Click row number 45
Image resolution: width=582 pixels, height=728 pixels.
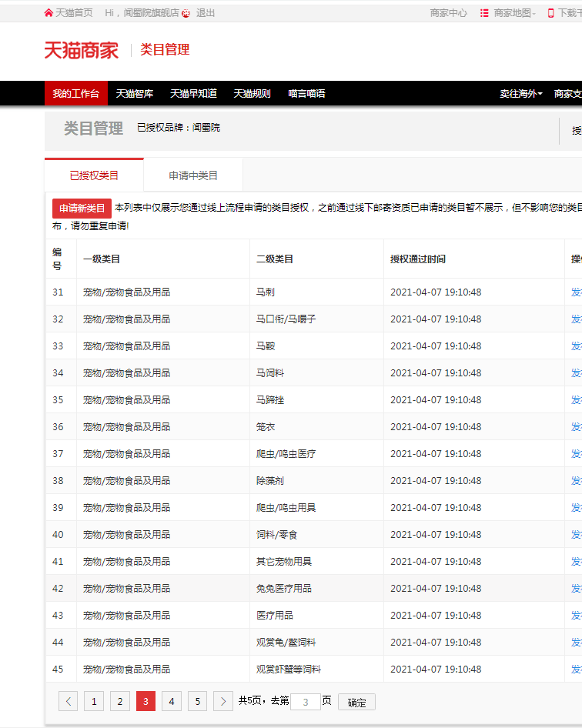coord(58,669)
